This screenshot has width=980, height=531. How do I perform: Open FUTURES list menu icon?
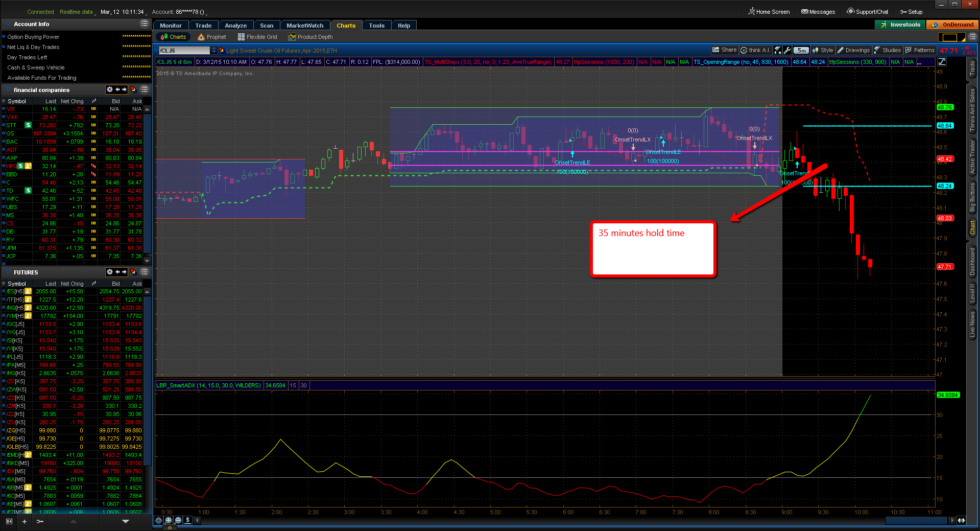coord(145,272)
